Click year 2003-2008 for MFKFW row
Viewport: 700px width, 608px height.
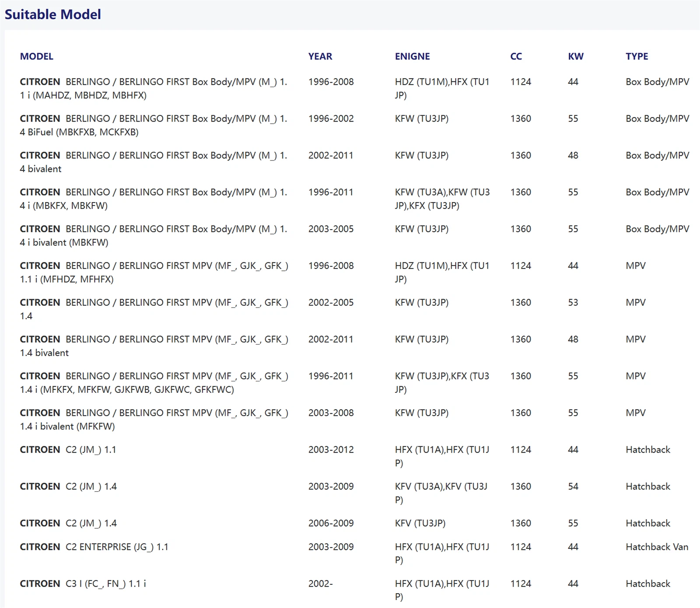331,412
